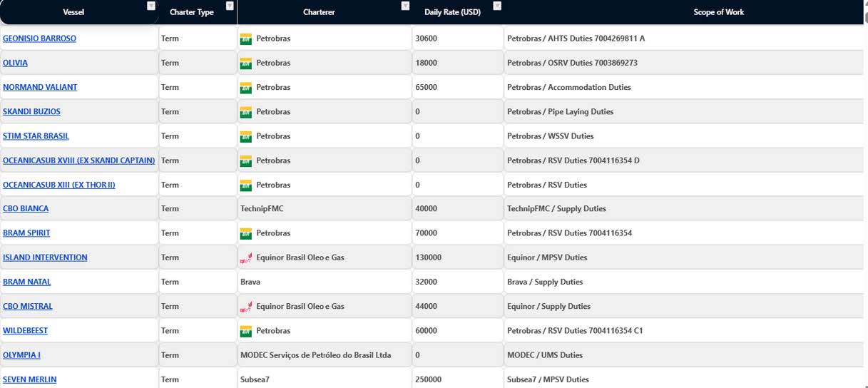This screenshot has width=868, height=388.
Task: Open the BRAM NATAL vessel link
Action: tap(27, 282)
